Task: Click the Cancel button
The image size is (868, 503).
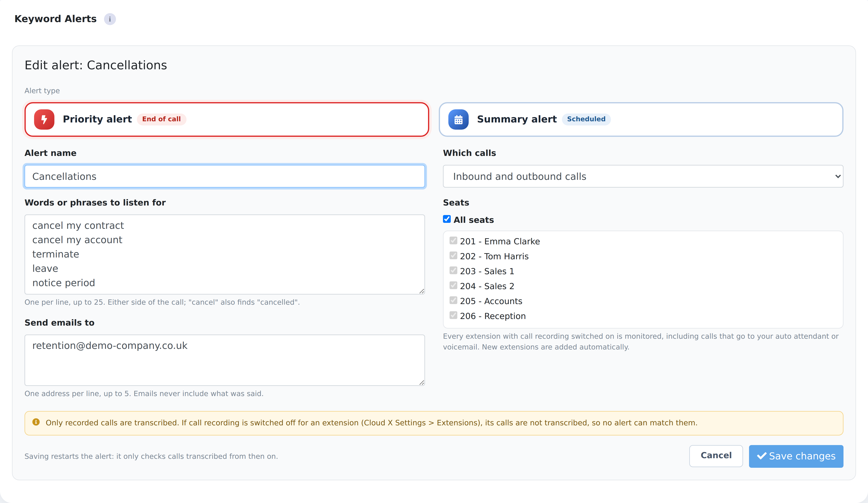Action: (716, 456)
